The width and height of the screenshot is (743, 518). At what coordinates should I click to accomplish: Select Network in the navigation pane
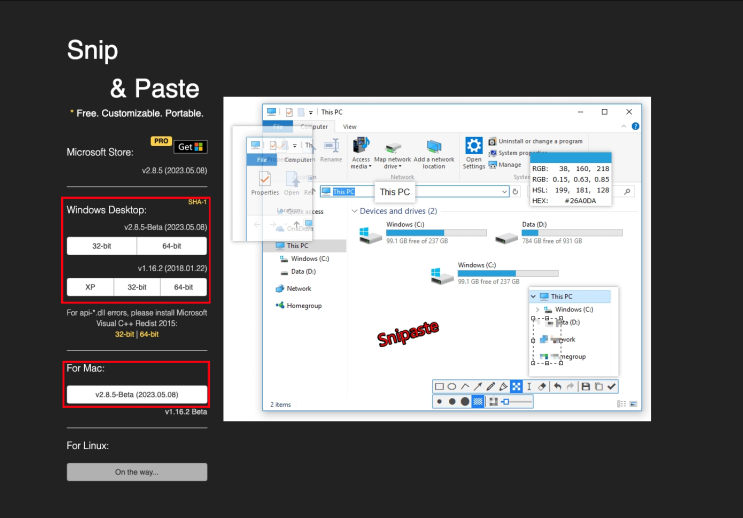coord(294,289)
